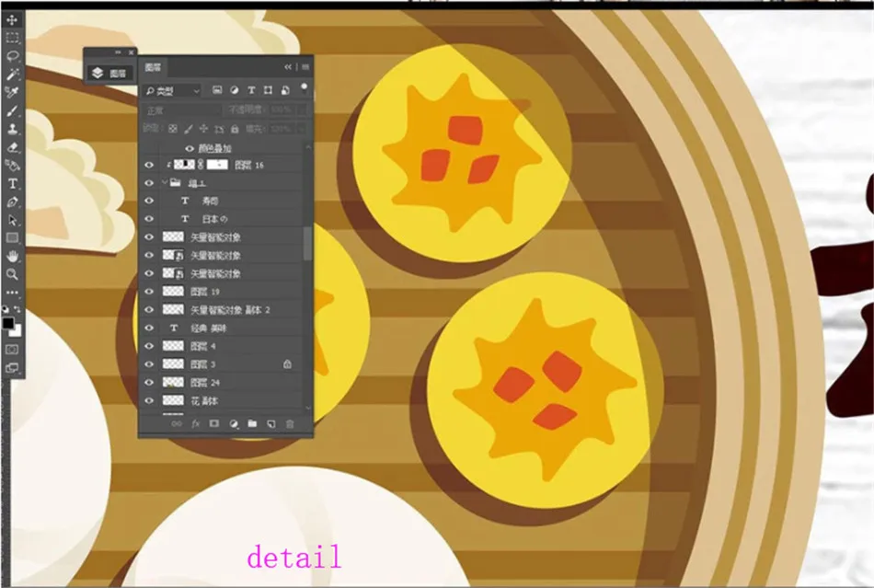Select the Type tool in toolbar

12,183
